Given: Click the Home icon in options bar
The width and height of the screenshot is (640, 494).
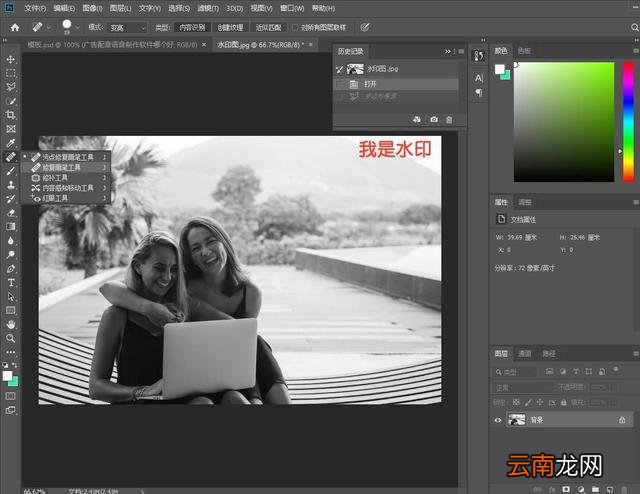Looking at the screenshot, I should click(x=15, y=27).
